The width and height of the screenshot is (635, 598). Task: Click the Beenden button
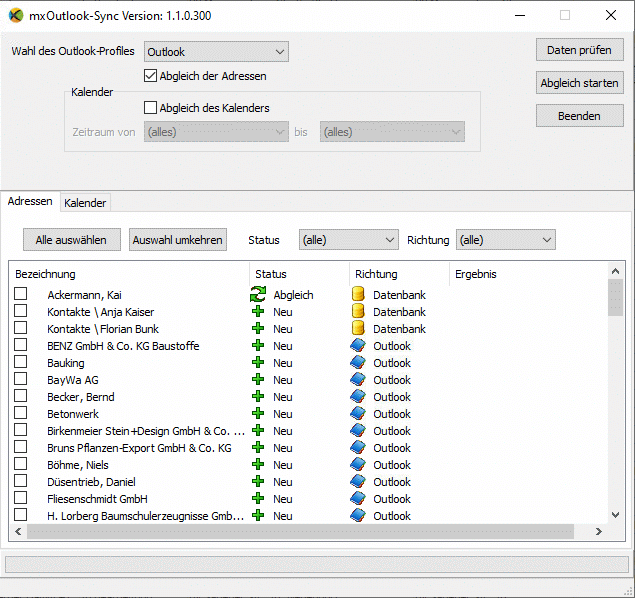click(580, 116)
